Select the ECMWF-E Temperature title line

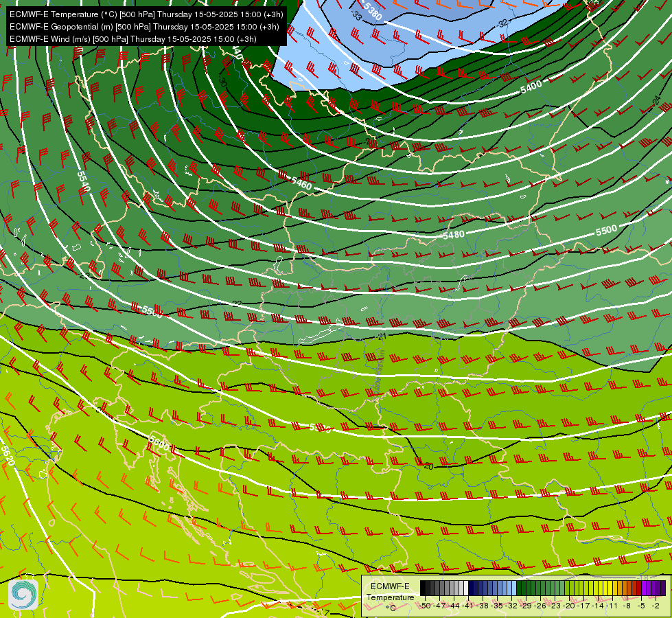(146, 14)
